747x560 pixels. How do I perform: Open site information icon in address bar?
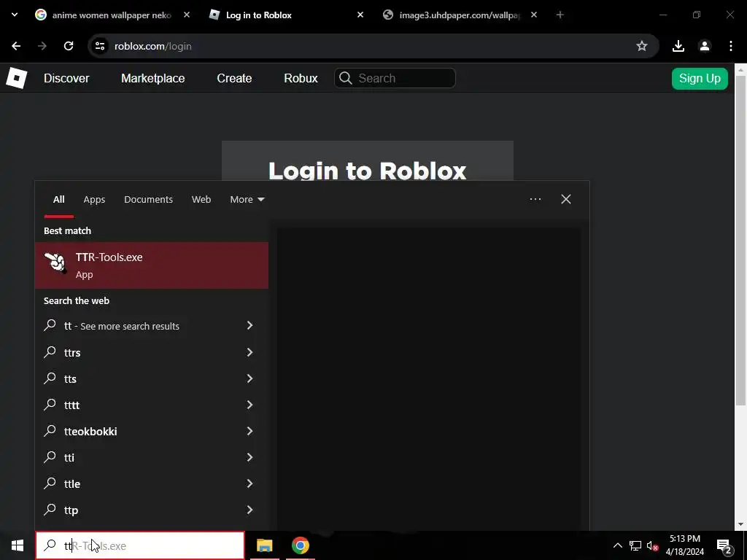click(100, 46)
